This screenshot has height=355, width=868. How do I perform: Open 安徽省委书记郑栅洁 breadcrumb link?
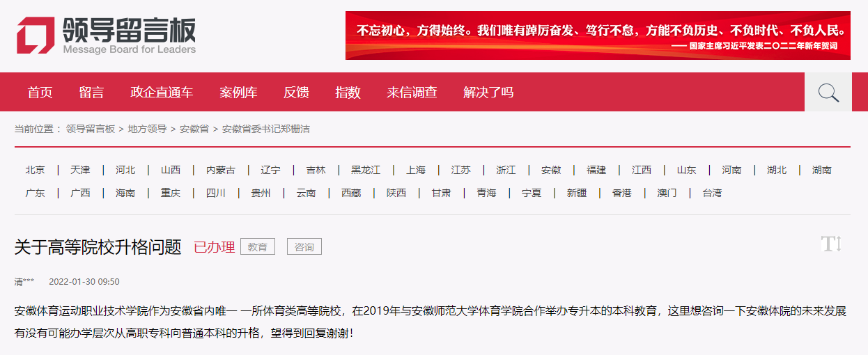(x=265, y=129)
